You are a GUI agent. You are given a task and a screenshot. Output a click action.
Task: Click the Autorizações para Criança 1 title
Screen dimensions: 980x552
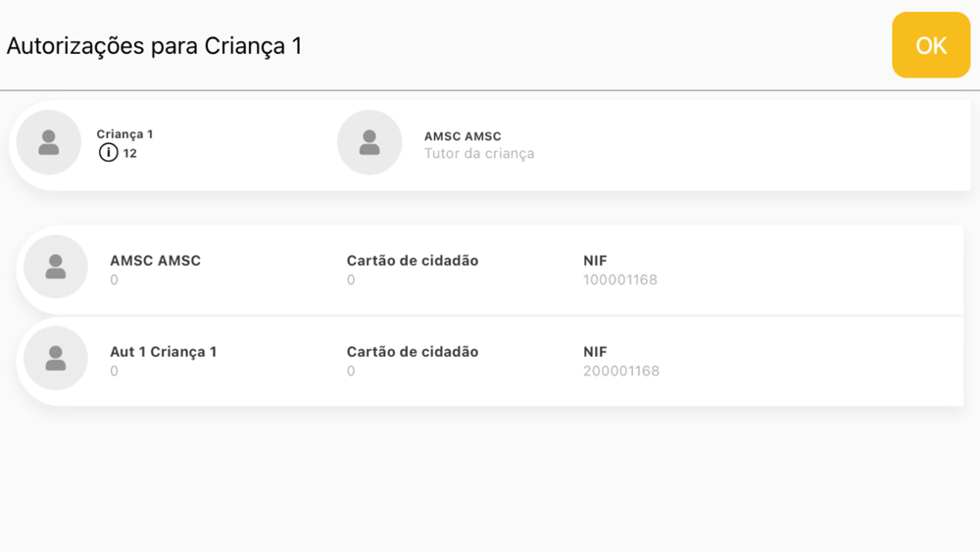click(x=155, y=46)
